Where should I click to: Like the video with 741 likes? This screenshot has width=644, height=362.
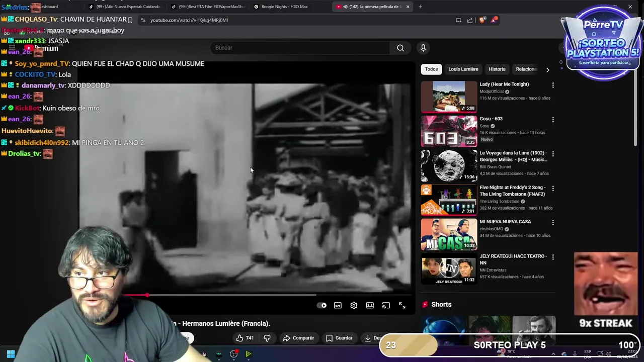tap(245, 338)
